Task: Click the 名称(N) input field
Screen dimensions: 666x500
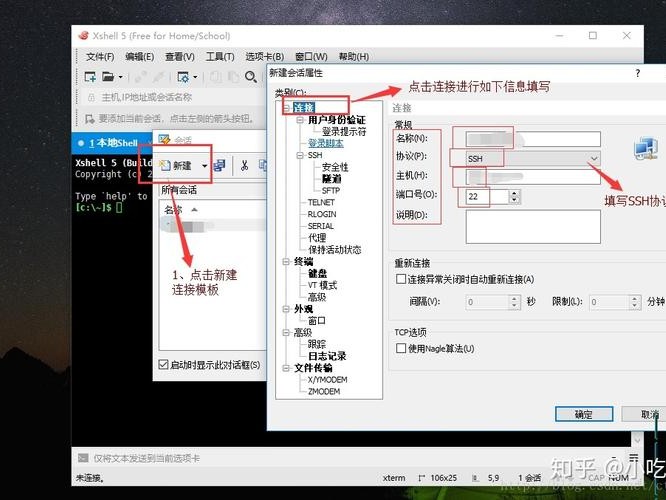Action: pyautogui.click(x=533, y=139)
